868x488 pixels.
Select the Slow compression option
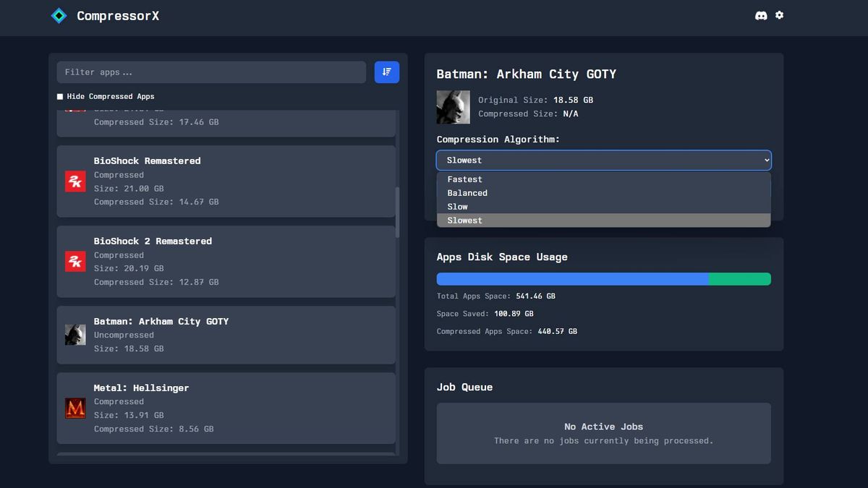point(457,206)
